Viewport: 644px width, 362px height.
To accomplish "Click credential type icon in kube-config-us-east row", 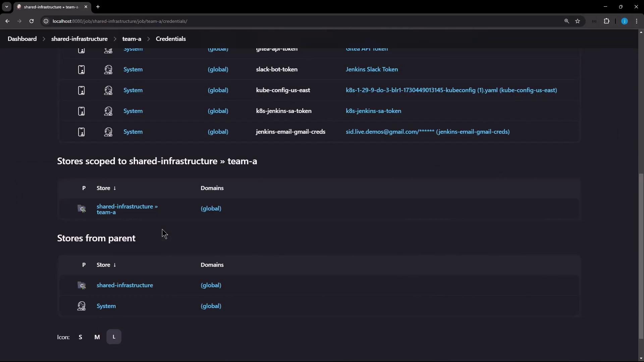I will pos(82,90).
